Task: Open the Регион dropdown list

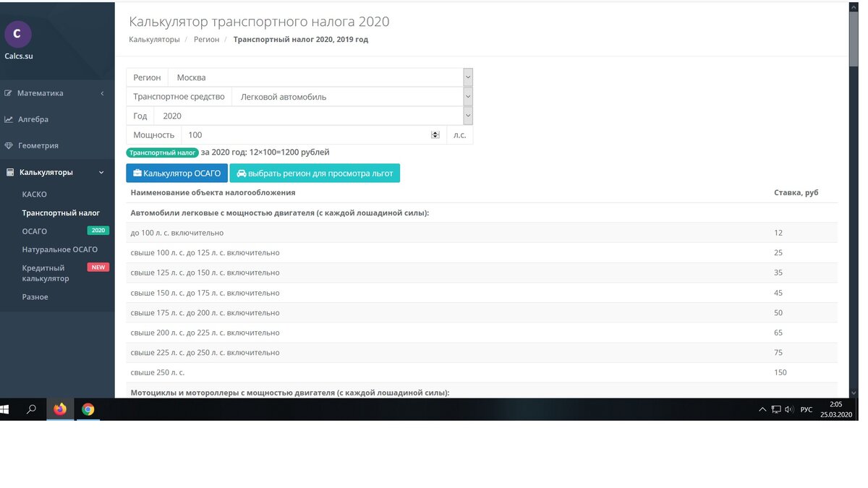Action: pyautogui.click(x=467, y=77)
